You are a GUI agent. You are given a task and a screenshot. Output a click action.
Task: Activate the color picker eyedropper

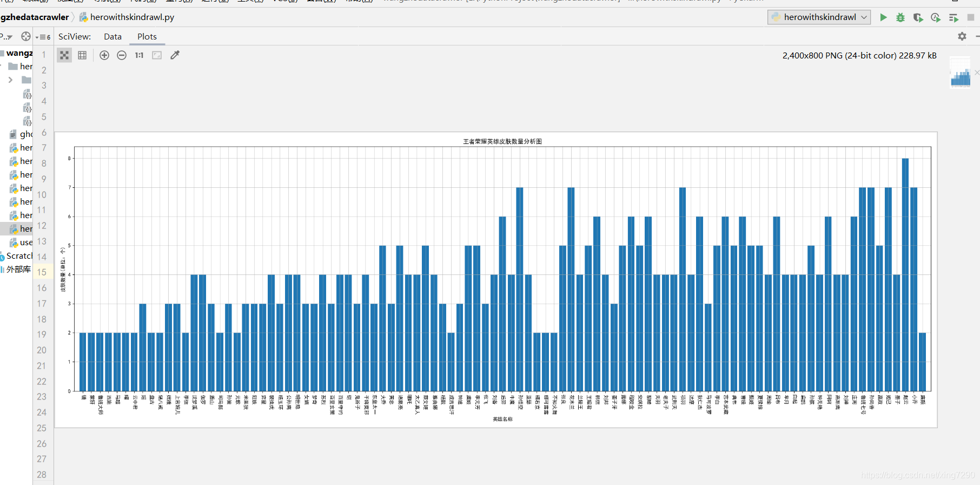pyautogui.click(x=175, y=55)
